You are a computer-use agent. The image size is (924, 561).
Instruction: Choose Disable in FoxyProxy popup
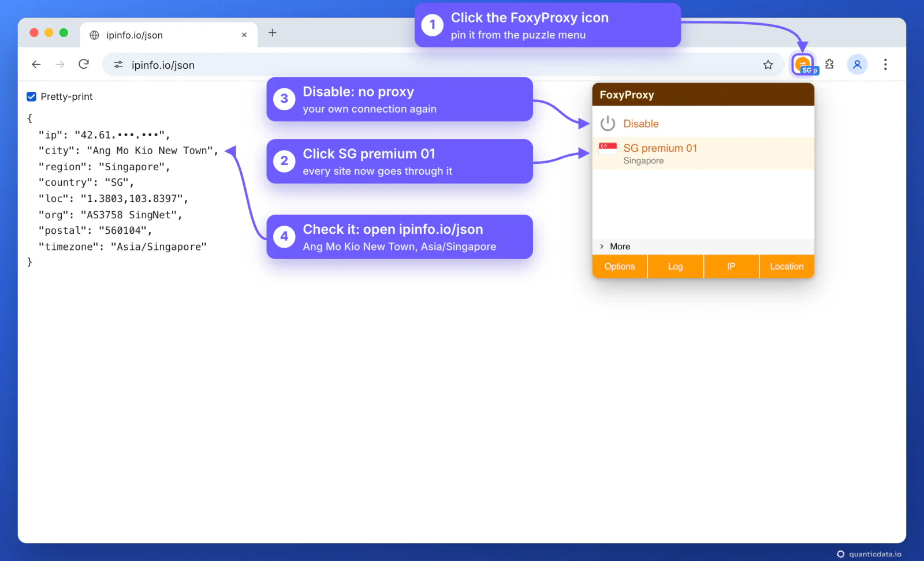click(703, 124)
